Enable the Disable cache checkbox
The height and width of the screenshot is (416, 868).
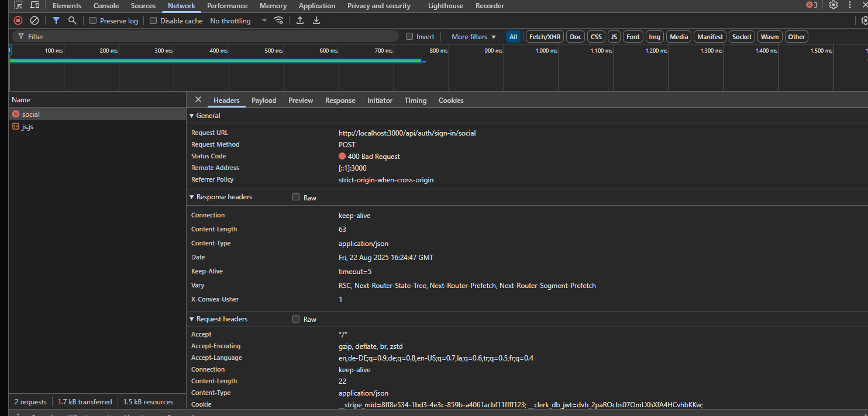[153, 21]
